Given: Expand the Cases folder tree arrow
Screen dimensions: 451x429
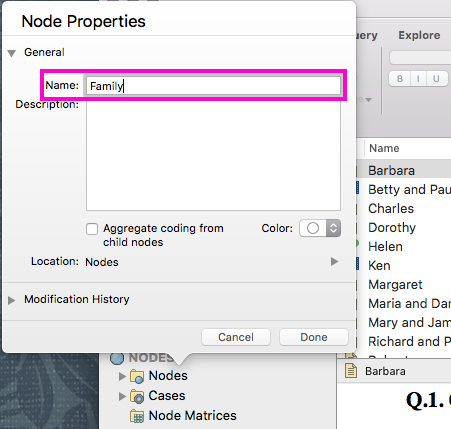Looking at the screenshot, I should (x=122, y=396).
